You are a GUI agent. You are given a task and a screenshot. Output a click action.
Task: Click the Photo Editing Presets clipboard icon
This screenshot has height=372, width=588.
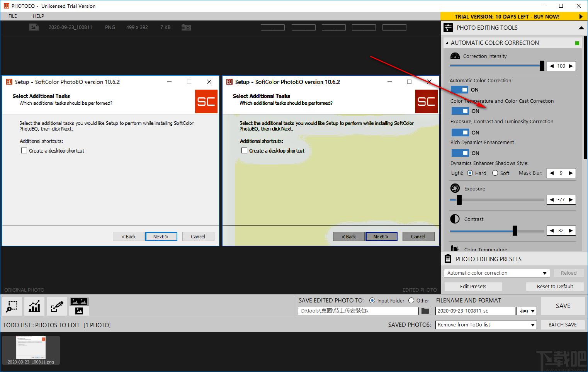(x=448, y=259)
